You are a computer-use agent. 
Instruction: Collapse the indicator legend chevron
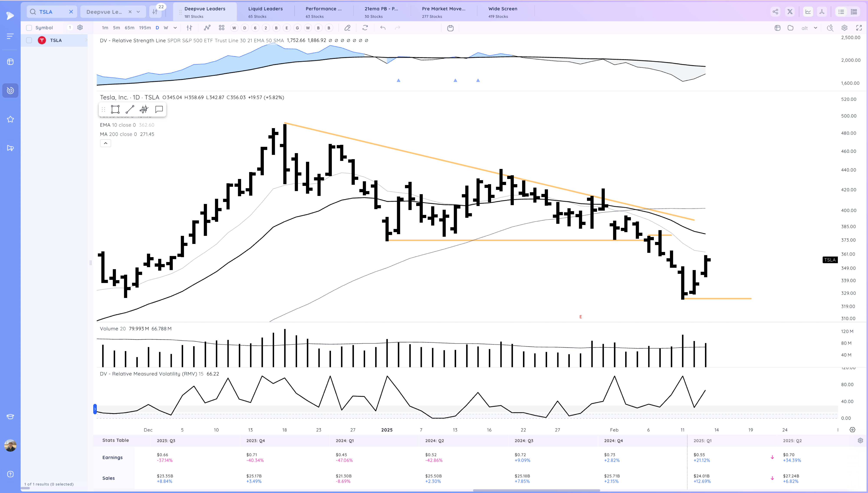click(105, 143)
